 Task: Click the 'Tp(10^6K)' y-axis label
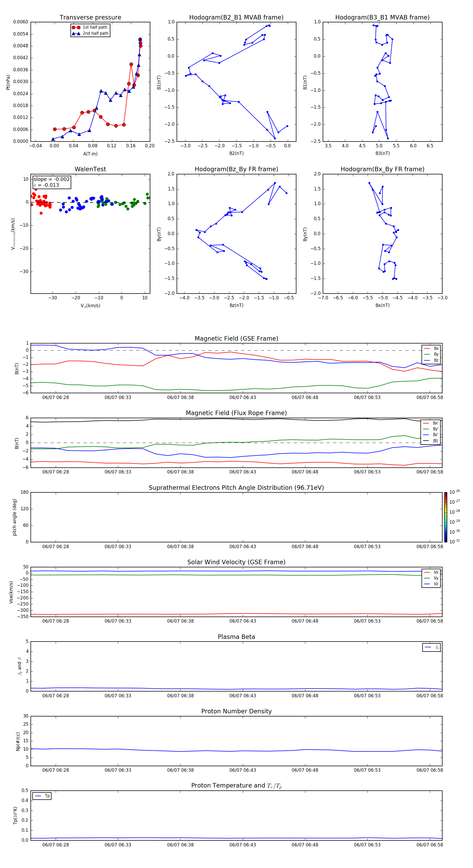(15, 815)
